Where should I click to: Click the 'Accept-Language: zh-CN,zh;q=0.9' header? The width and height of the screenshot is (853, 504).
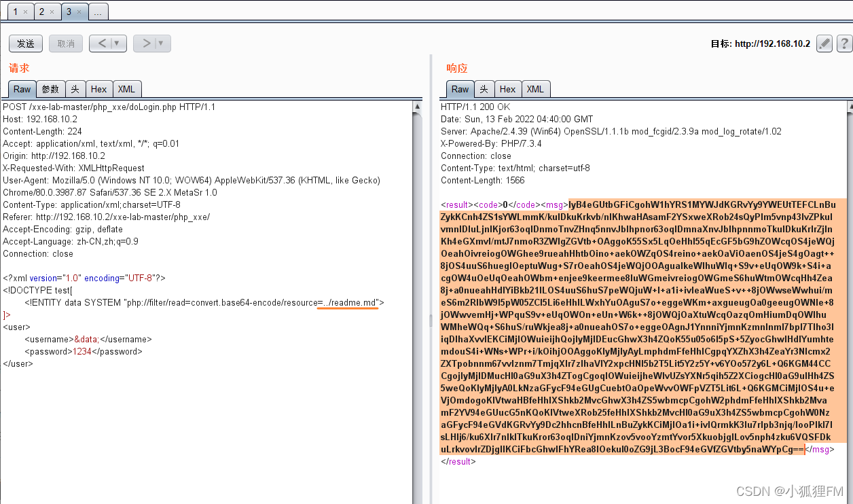pyautogui.click(x=71, y=242)
